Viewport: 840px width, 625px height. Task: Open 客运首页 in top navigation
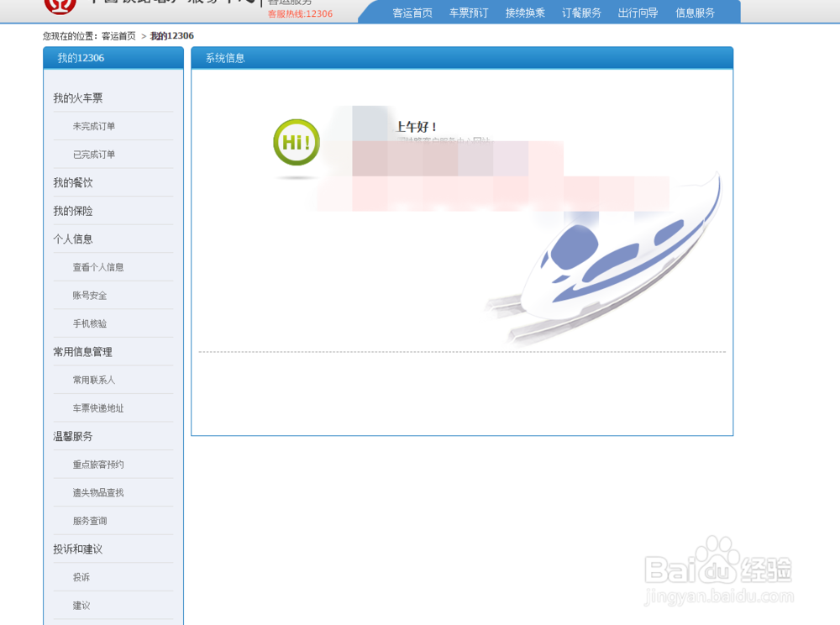coord(412,13)
